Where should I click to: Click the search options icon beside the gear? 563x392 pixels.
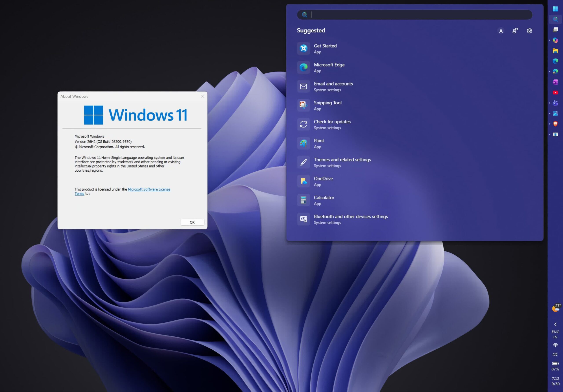515,31
